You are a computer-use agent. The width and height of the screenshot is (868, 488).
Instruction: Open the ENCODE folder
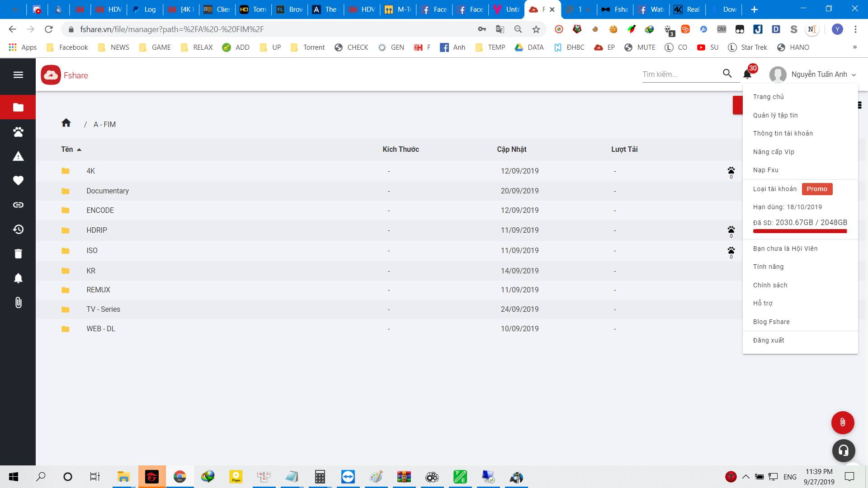pyautogui.click(x=100, y=210)
